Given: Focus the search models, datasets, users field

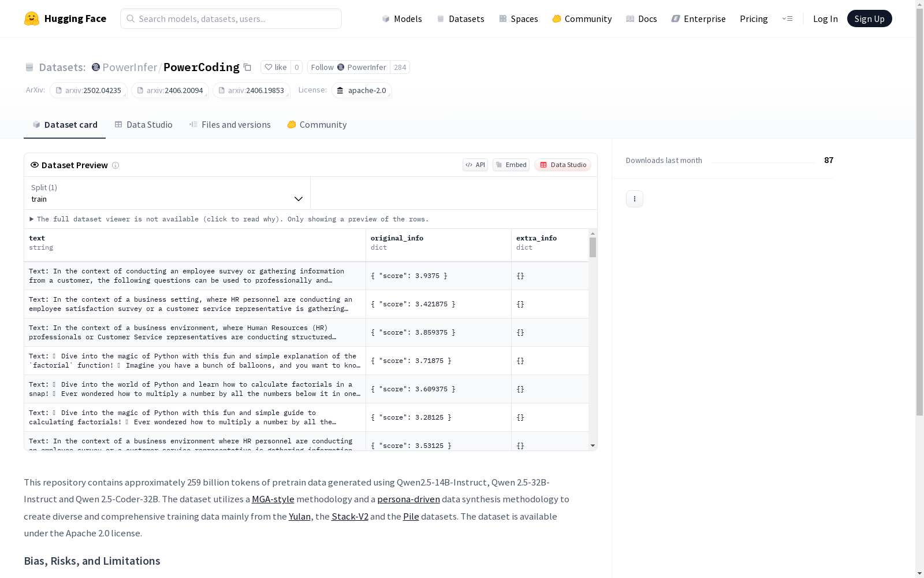Looking at the screenshot, I should click(231, 18).
